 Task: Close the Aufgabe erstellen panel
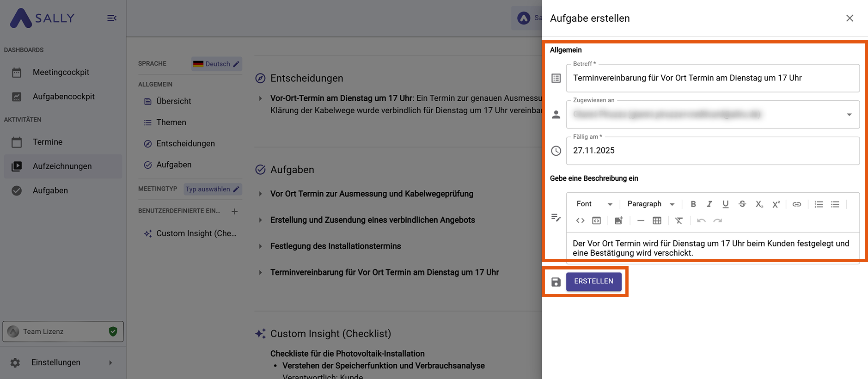click(849, 18)
